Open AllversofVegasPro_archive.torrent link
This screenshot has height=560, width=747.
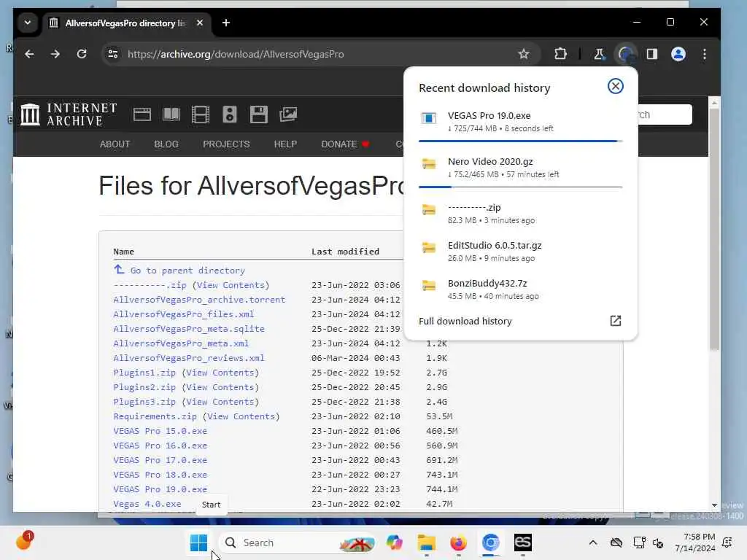tap(199, 300)
